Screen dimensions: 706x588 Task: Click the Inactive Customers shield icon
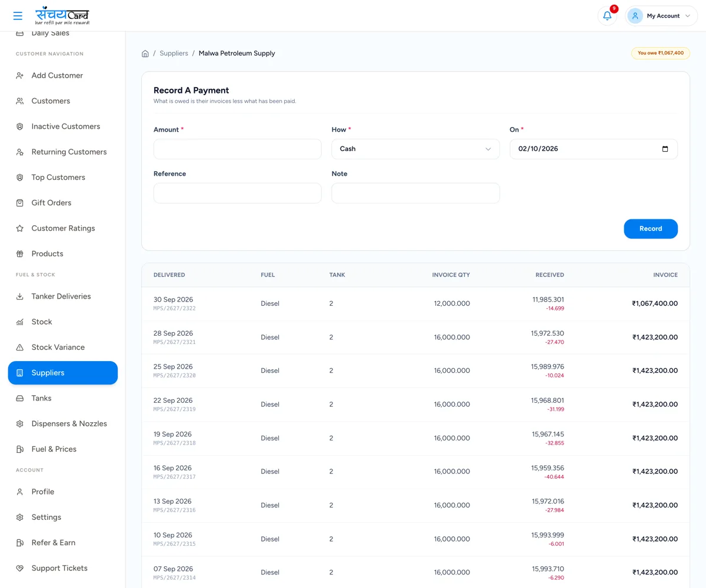19,126
